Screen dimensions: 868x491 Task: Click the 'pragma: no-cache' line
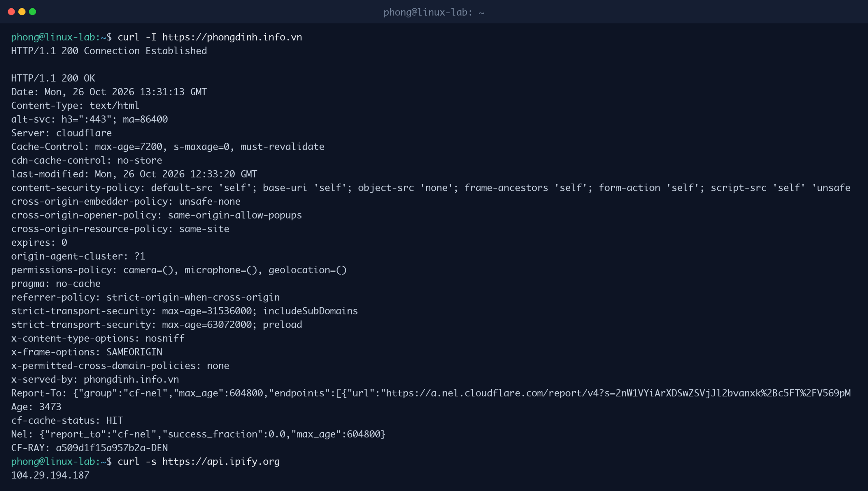pyautogui.click(x=56, y=284)
